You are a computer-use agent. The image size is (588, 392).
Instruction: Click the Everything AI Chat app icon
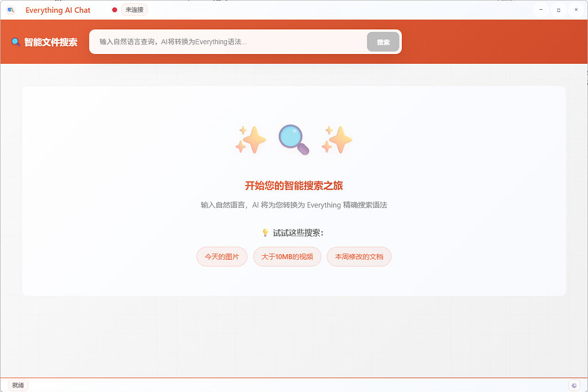[x=10, y=10]
